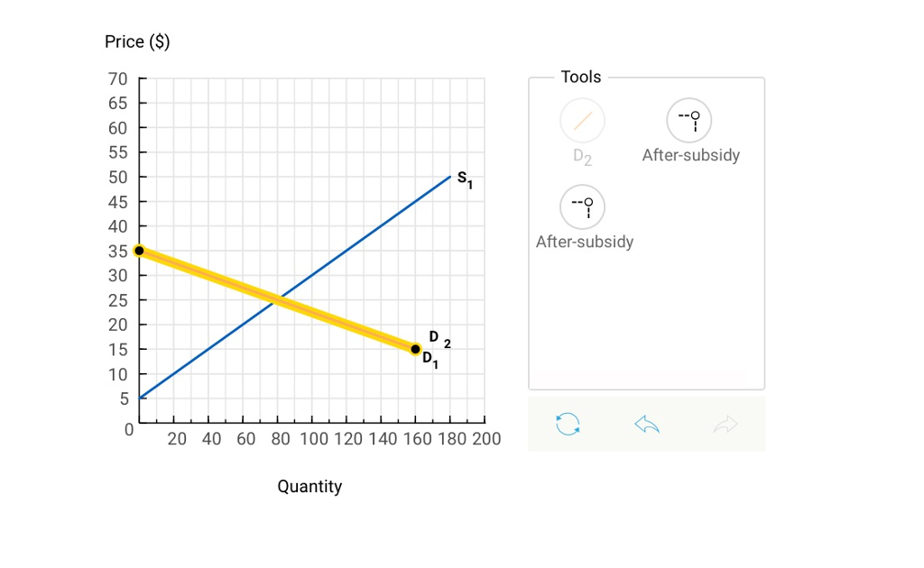The width and height of the screenshot is (924, 568).
Task: Click the right endpoint dot of D1
Action: [414, 349]
